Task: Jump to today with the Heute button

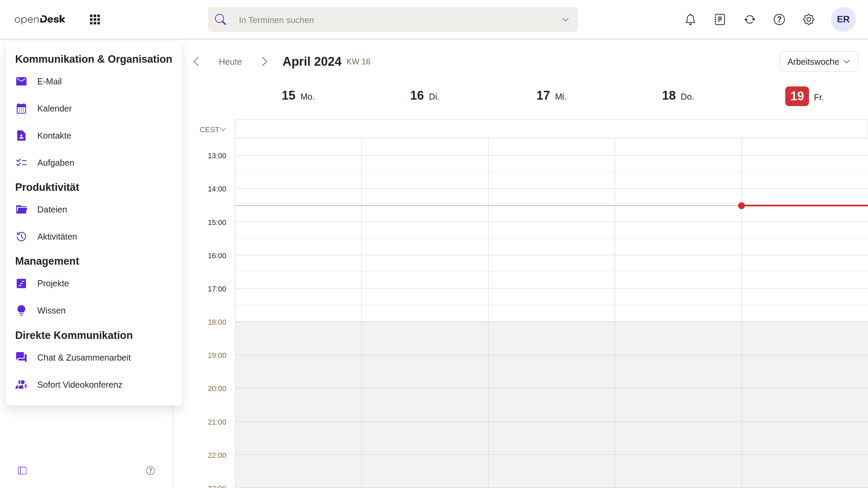Action: pos(230,61)
